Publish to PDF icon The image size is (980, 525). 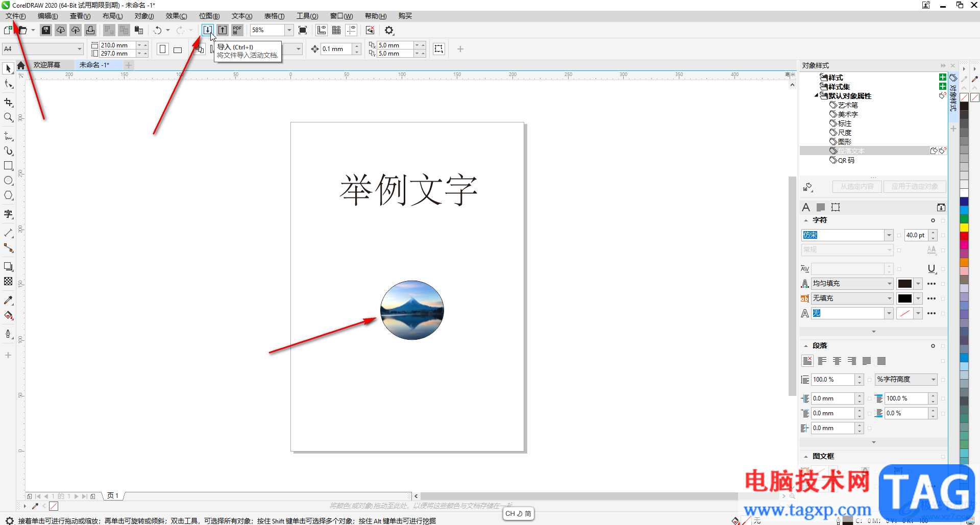(237, 30)
